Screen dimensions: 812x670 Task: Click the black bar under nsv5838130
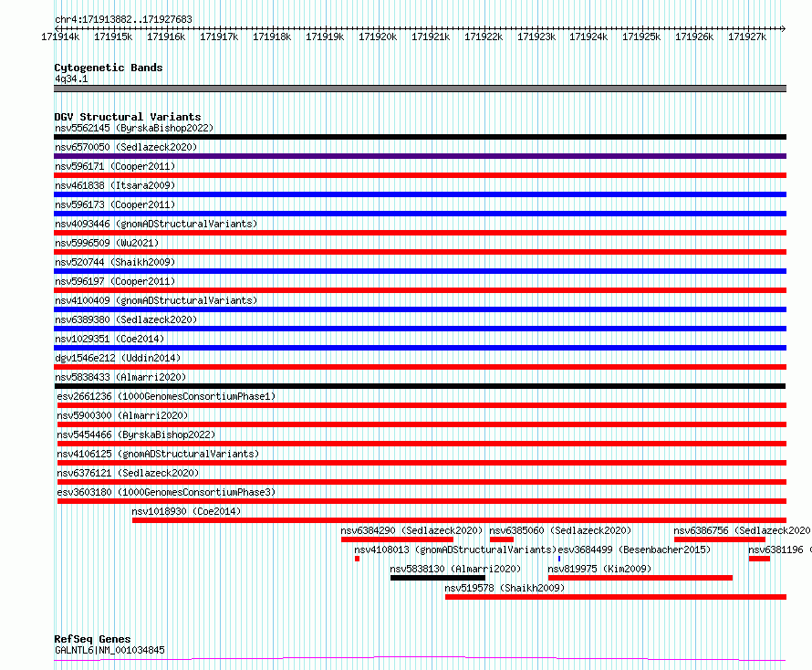coord(438,578)
